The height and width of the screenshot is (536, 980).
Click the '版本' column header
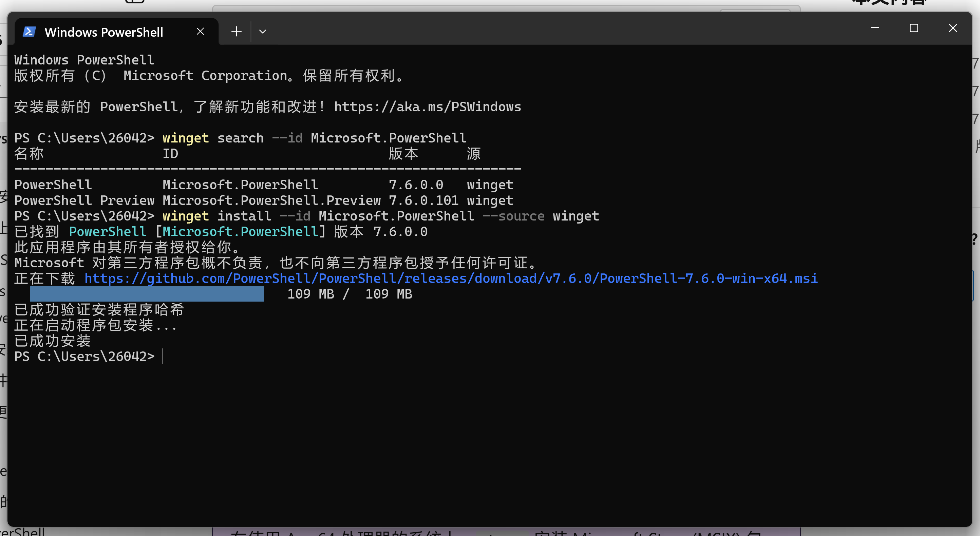pyautogui.click(x=404, y=154)
